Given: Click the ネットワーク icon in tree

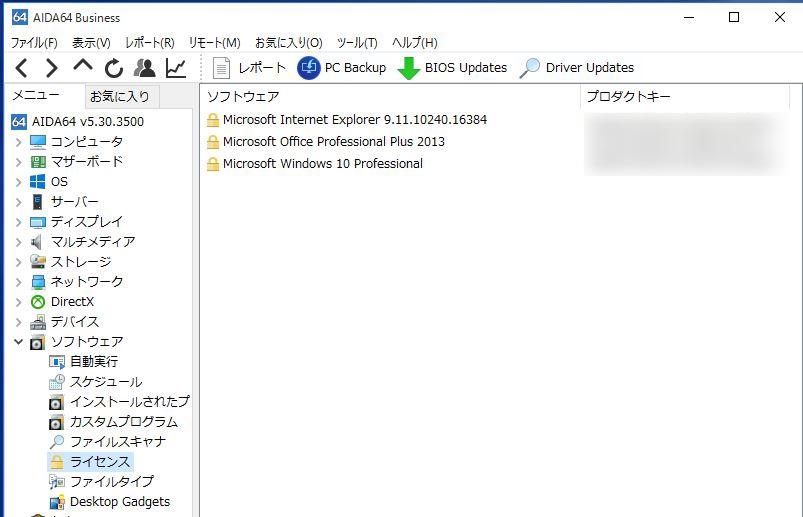Looking at the screenshot, I should 38,282.
